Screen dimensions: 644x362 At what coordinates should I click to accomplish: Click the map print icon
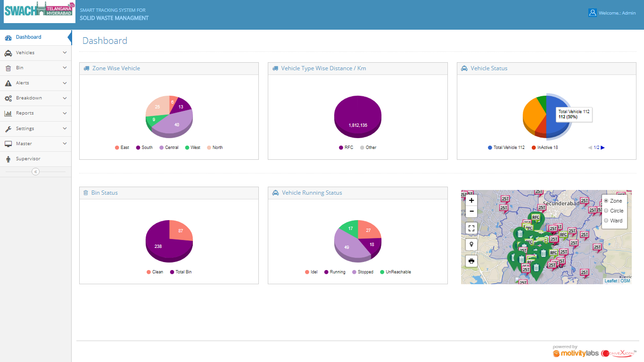click(471, 261)
